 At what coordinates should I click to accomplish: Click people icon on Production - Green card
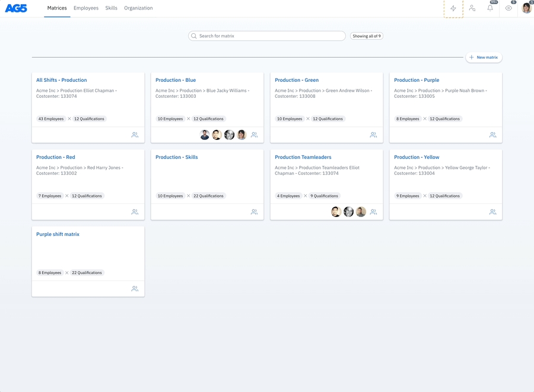tap(373, 135)
